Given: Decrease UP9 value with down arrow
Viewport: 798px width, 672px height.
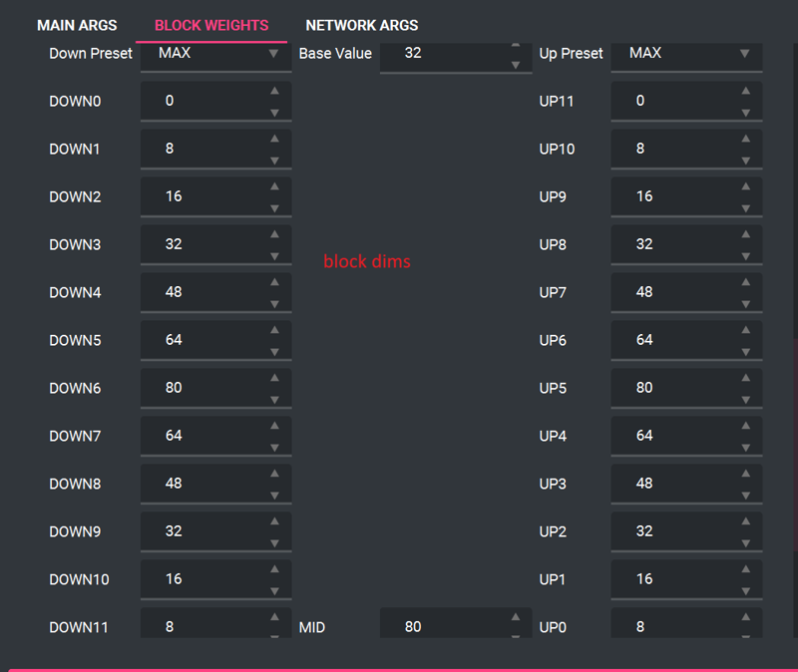Looking at the screenshot, I should (745, 208).
